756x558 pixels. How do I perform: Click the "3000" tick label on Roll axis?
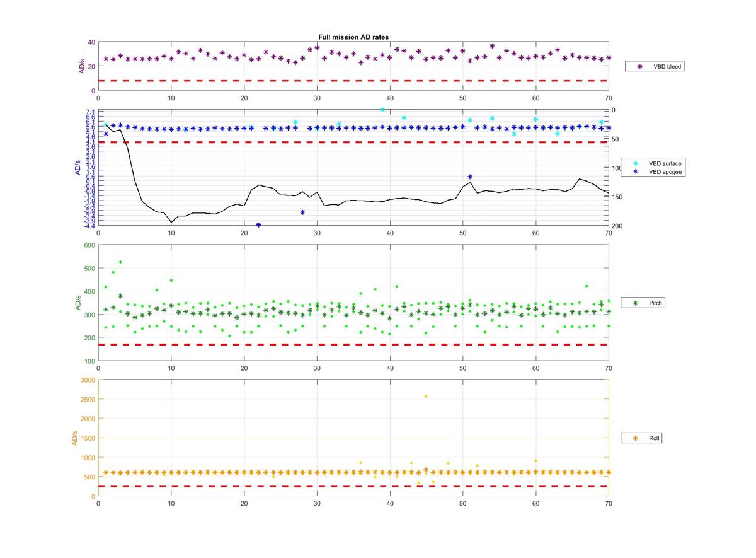[x=88, y=380]
